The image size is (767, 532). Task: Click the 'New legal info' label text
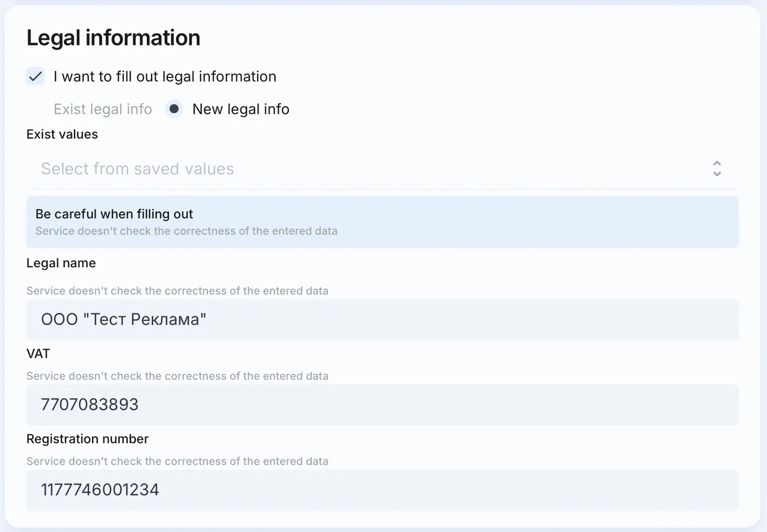241,109
